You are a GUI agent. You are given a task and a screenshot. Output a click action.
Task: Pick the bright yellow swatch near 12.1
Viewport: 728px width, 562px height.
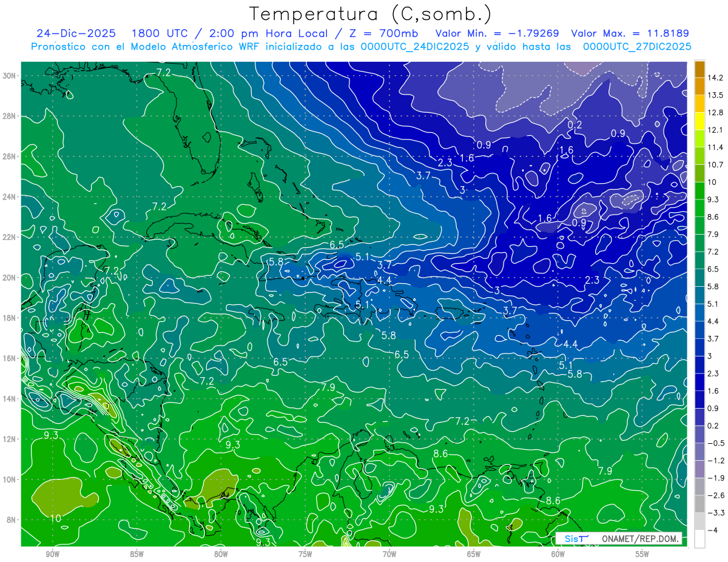coord(699,121)
